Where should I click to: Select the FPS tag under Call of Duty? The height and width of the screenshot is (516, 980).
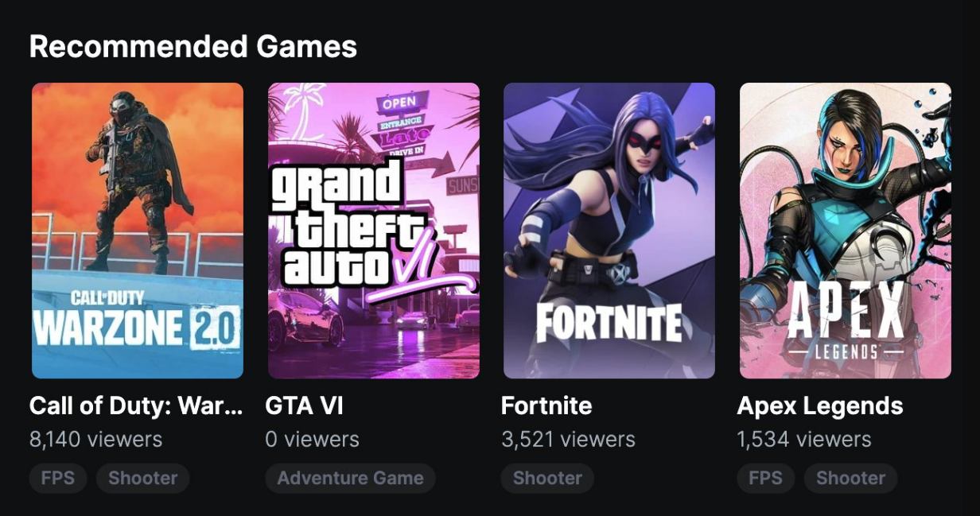coord(58,478)
